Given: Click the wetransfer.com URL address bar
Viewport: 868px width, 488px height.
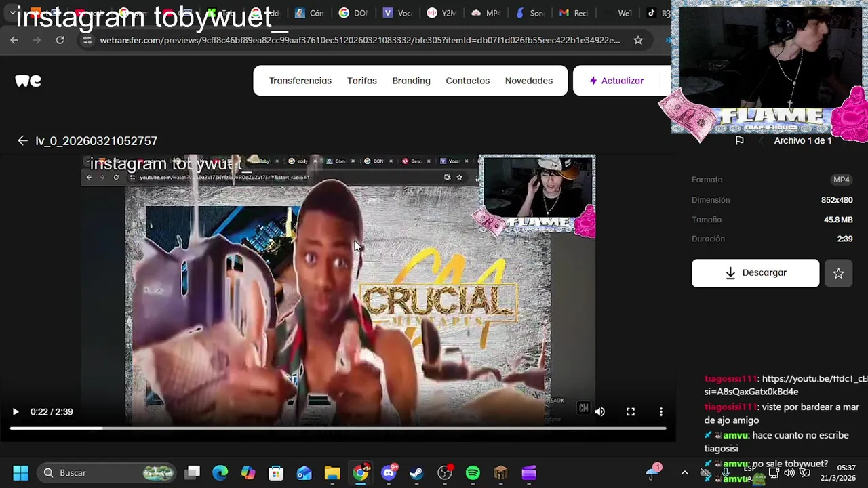Looking at the screenshot, I should 359,40.
